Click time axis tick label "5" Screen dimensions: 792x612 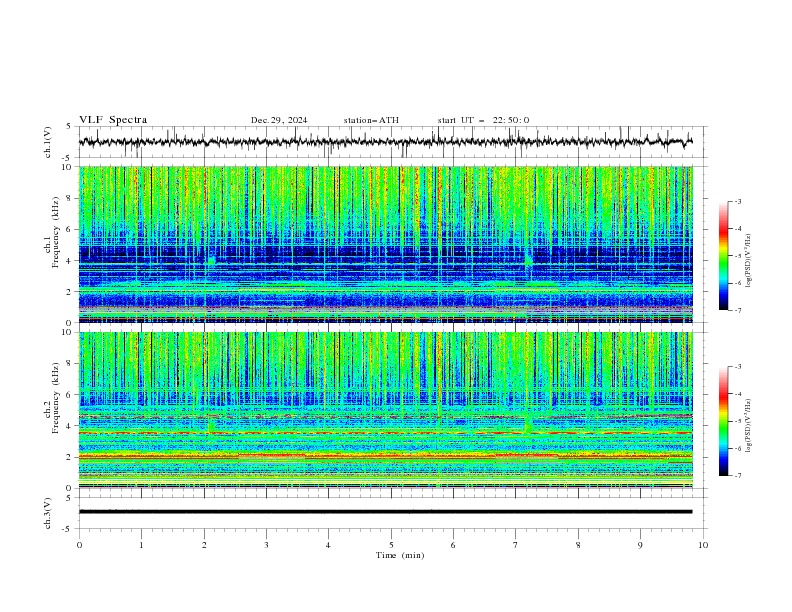click(391, 545)
